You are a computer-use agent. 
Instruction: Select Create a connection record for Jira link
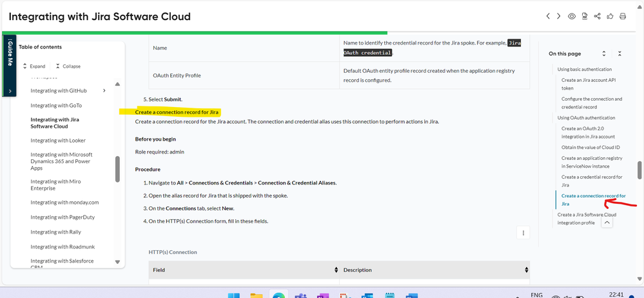click(594, 200)
